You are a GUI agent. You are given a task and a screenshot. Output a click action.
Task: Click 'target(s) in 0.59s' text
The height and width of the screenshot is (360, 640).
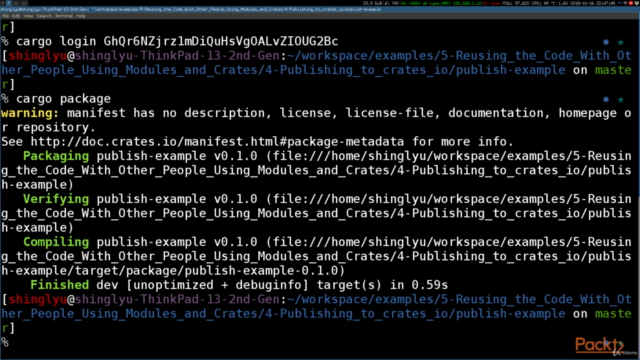point(382,285)
